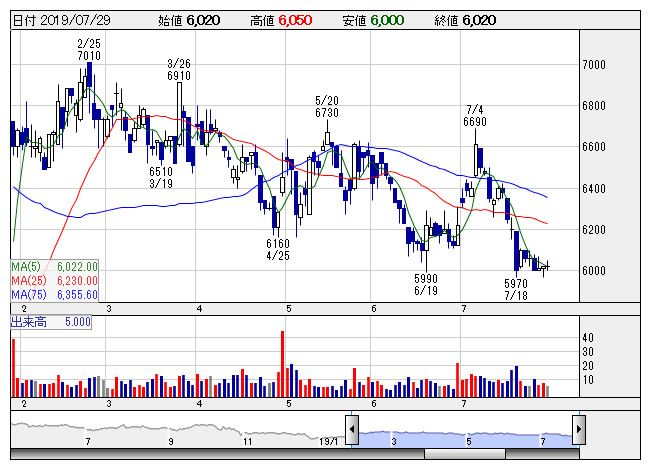Click the blue highlighted range in navigator
652x469 pixels.
[465, 439]
